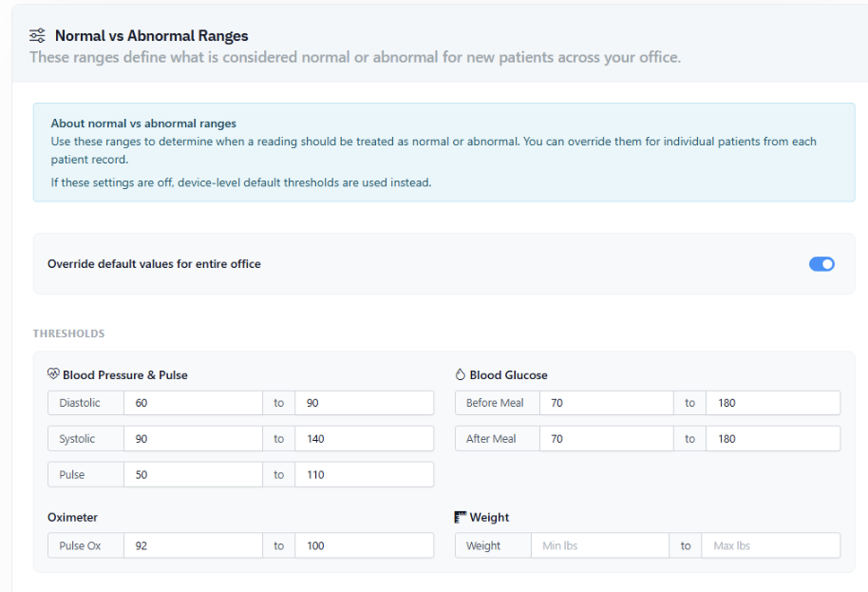Click the ranges settings icon in the header

(36, 35)
